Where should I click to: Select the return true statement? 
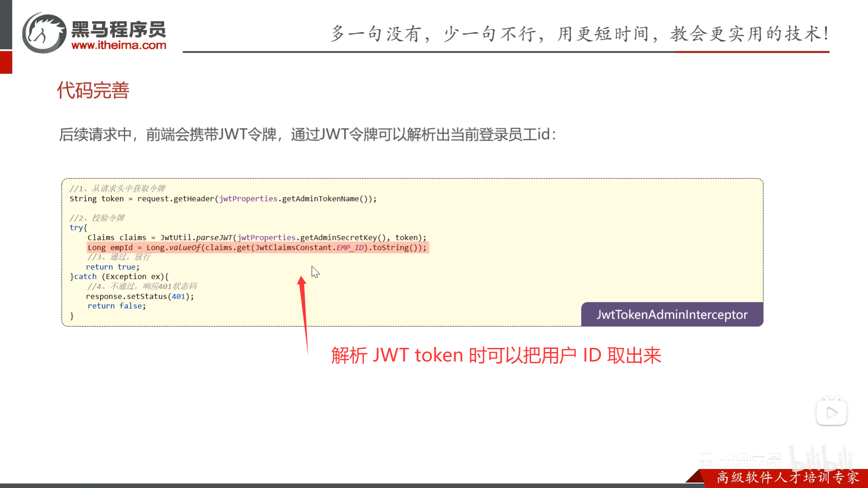pos(113,267)
